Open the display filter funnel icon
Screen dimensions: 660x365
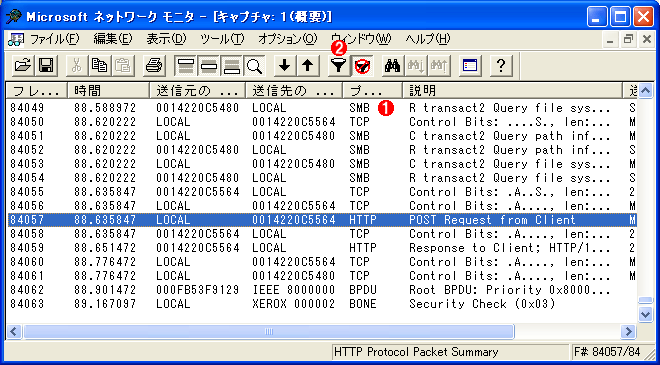[x=339, y=66]
